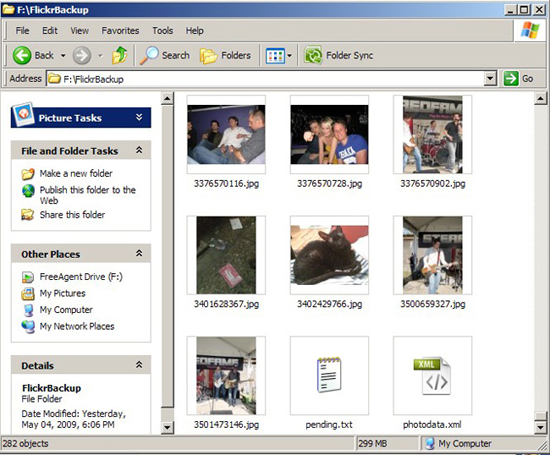Select thumbnail 3501473146.jpg
The height and width of the screenshot is (455, 550).
pyautogui.click(x=226, y=376)
